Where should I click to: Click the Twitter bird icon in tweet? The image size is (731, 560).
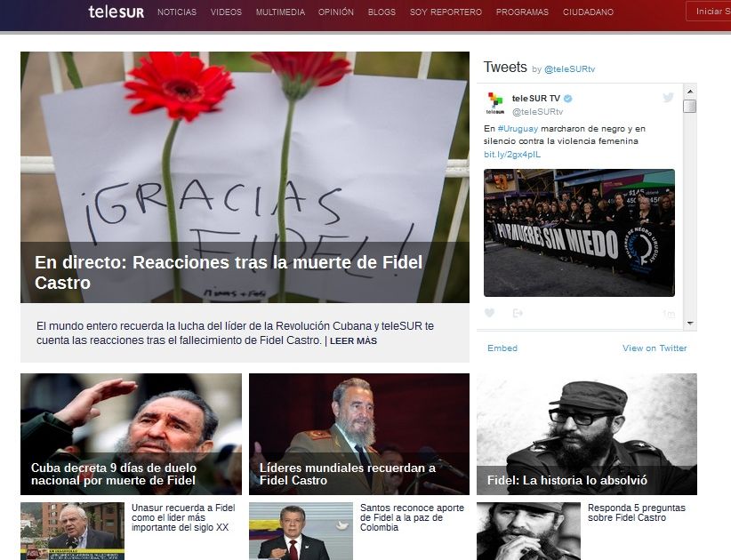[668, 98]
